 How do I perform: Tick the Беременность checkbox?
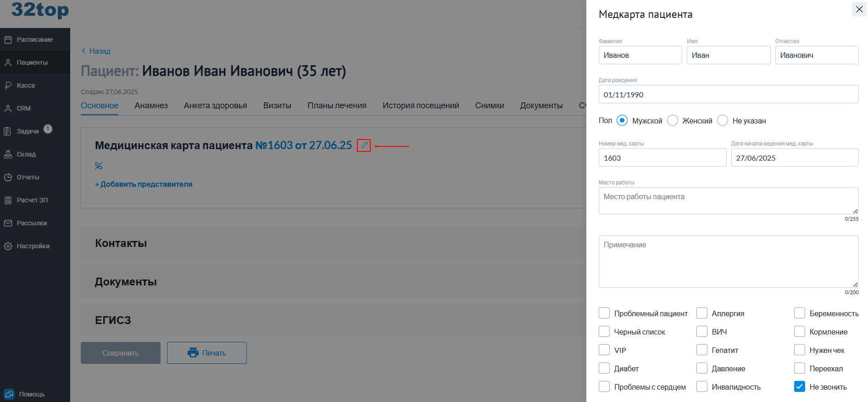click(x=800, y=313)
